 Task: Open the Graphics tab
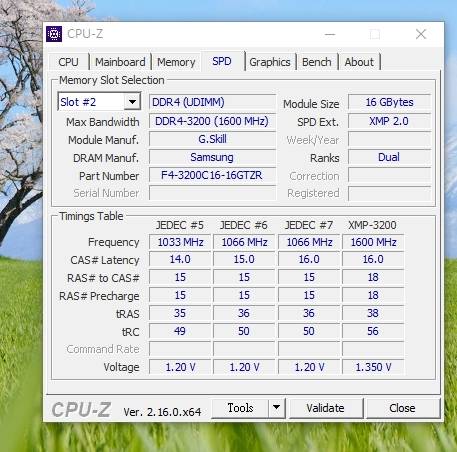tap(270, 62)
